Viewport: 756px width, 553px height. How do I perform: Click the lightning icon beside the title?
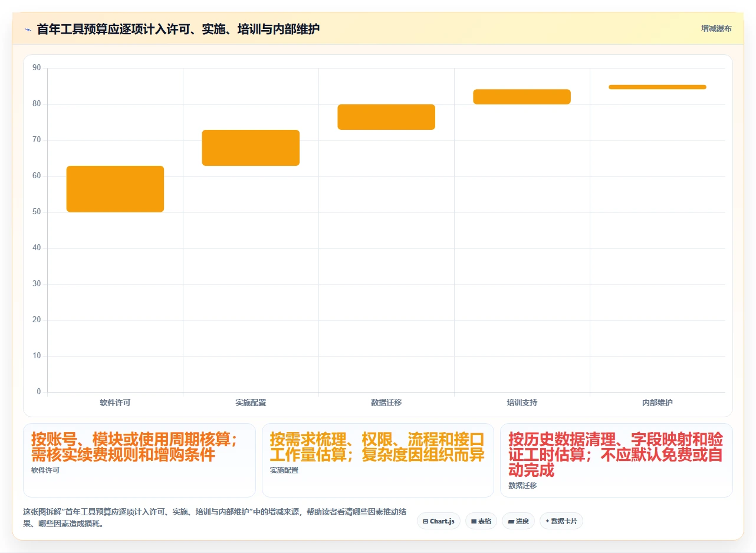(28, 29)
